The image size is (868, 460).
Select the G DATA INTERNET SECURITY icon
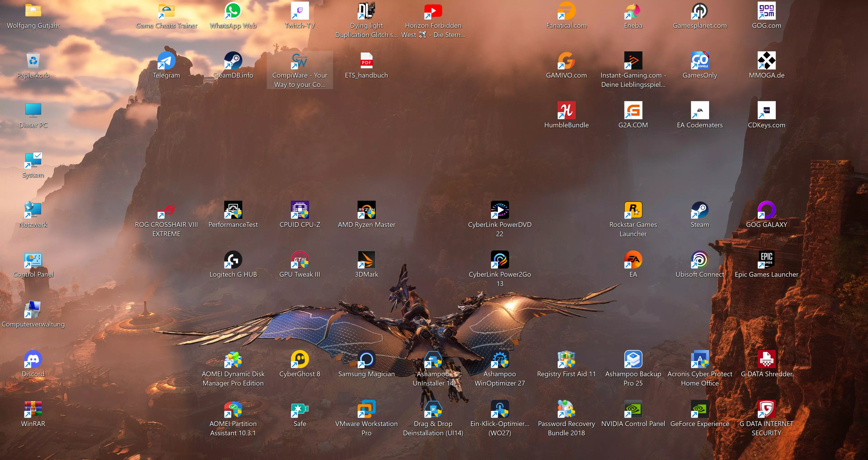pos(767,409)
